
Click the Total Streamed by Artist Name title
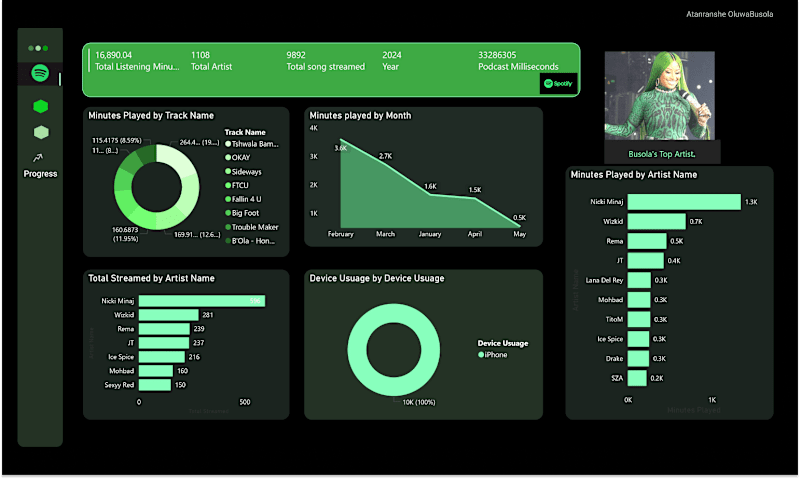click(152, 279)
